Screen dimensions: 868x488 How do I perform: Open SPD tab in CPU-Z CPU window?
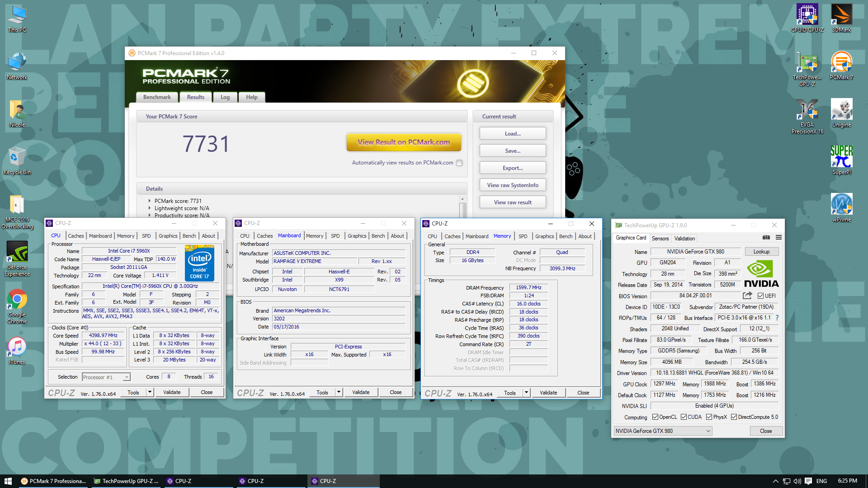(x=146, y=236)
